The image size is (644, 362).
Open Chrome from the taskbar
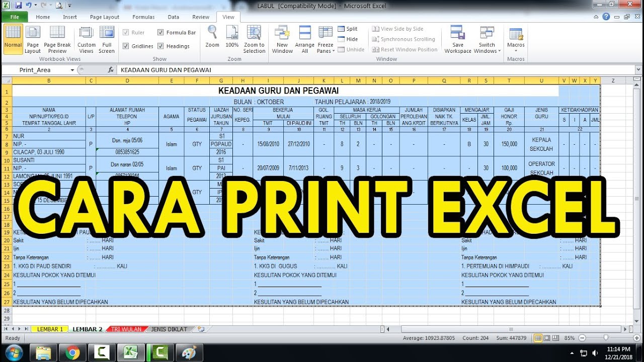[72, 352]
